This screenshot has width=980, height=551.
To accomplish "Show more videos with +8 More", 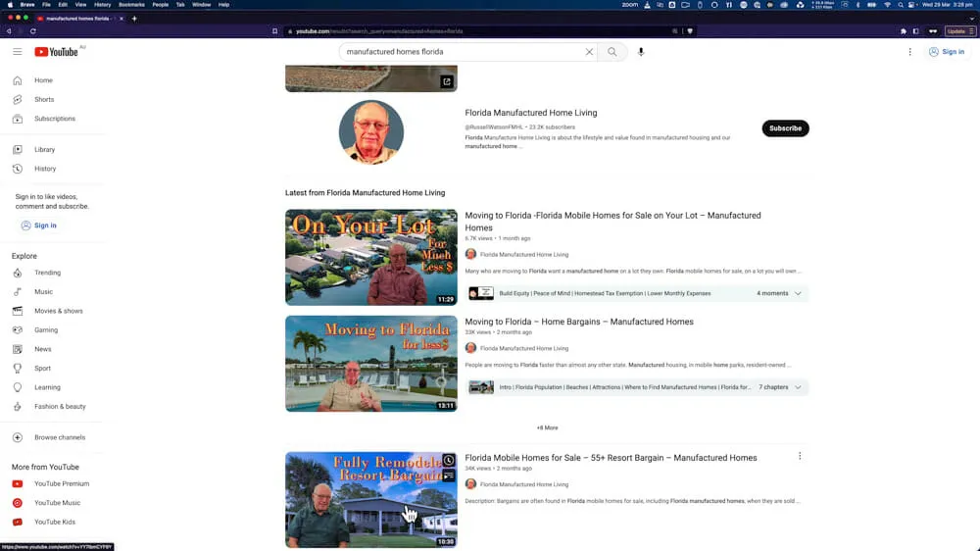I will pos(547,427).
